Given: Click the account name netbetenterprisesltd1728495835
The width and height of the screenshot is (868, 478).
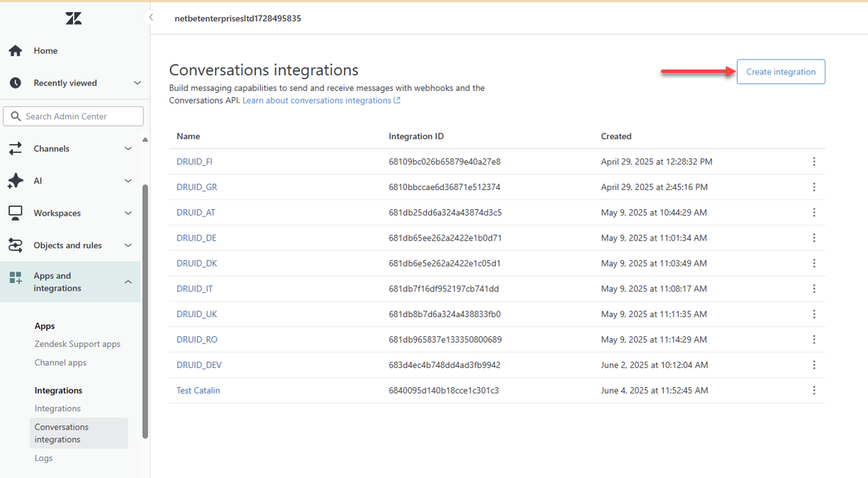Looking at the screenshot, I should [238, 18].
